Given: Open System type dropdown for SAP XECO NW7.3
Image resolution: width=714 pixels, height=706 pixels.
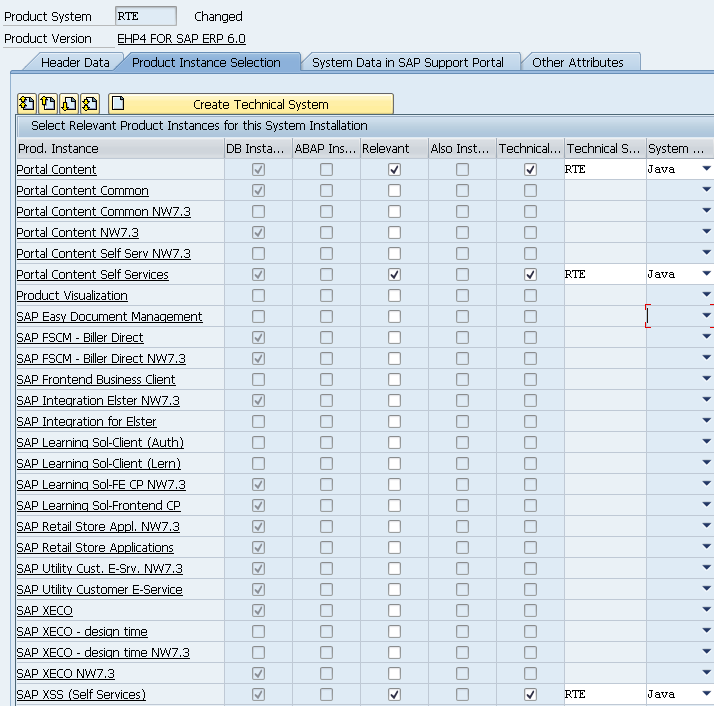Looking at the screenshot, I should tap(706, 672).
